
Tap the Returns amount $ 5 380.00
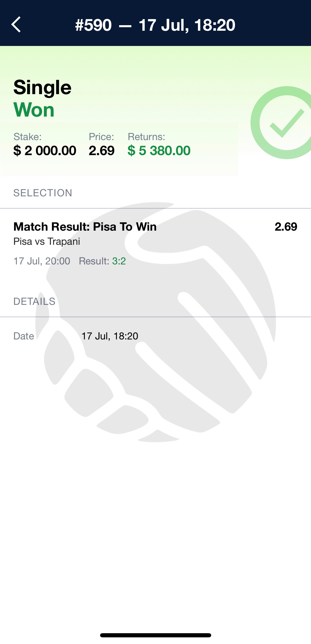tap(159, 151)
